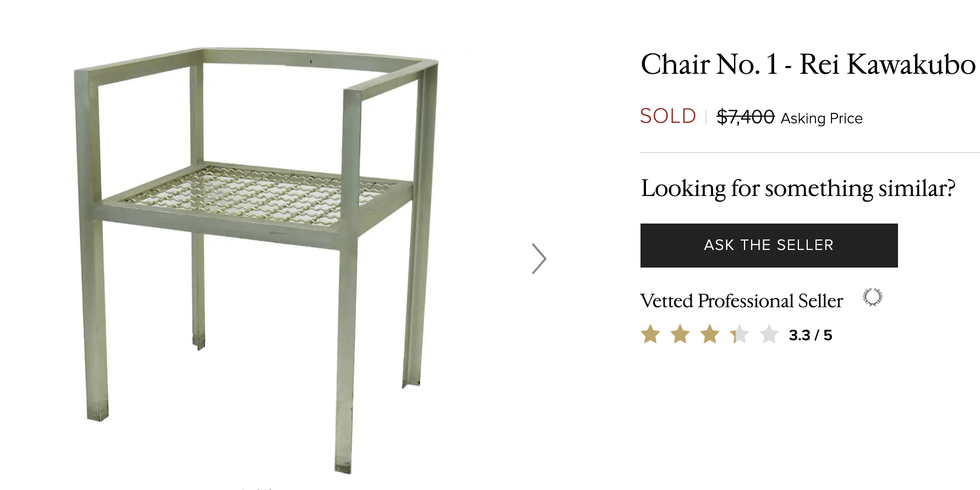The height and width of the screenshot is (490, 980).
Task: Click the crossed-out $7,400 price
Action: coord(745,117)
